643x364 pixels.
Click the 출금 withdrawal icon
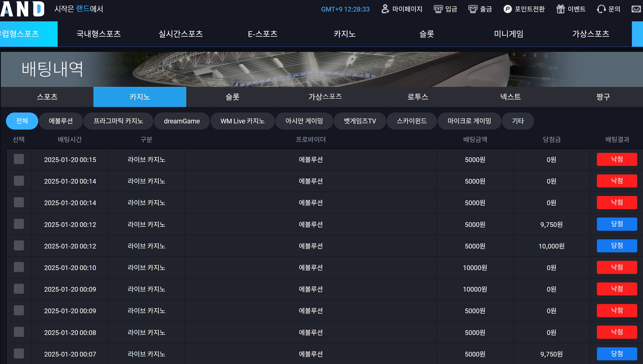coord(473,9)
